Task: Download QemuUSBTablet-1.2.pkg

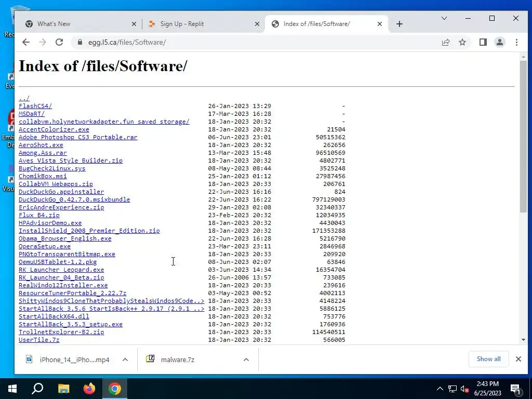Action: (58, 262)
